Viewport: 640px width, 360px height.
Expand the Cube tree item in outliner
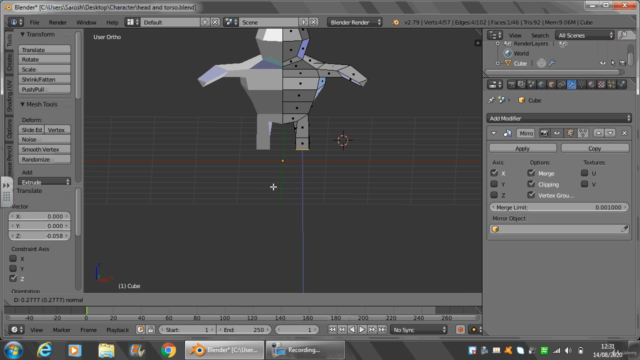498,63
